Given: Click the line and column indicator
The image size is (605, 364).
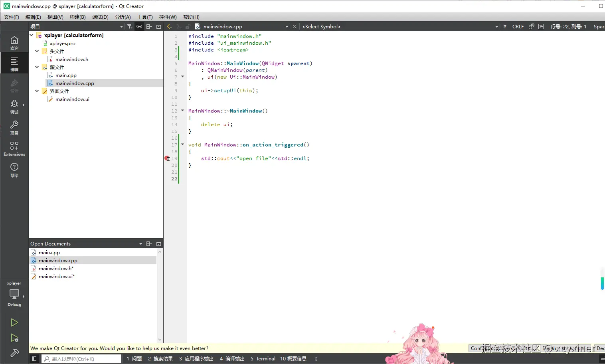Looking at the screenshot, I should tap(568, 26).
